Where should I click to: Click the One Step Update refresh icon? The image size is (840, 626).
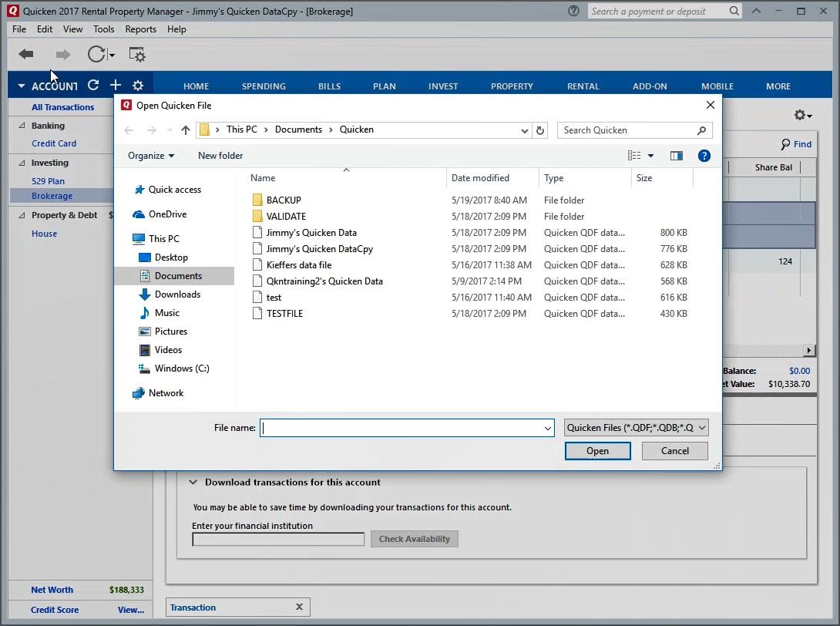point(96,54)
